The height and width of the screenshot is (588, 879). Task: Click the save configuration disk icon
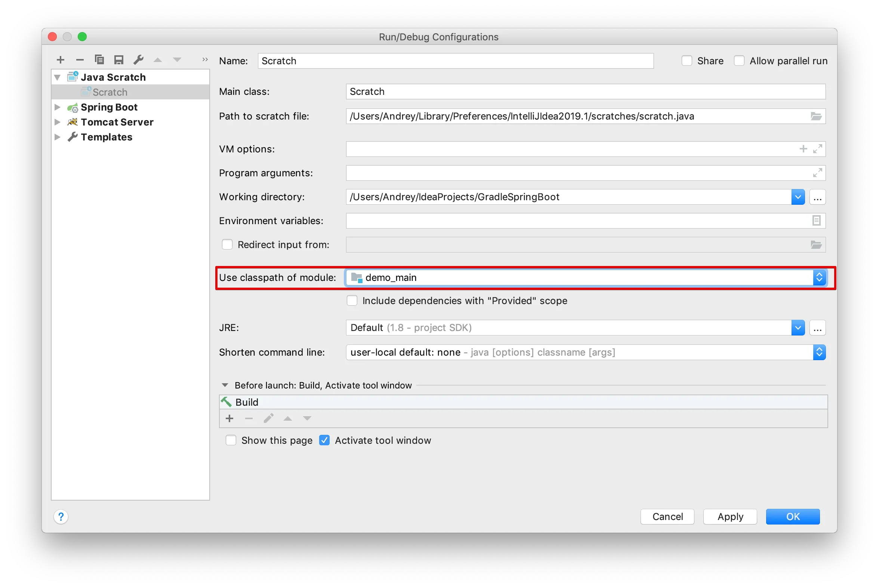pyautogui.click(x=119, y=60)
